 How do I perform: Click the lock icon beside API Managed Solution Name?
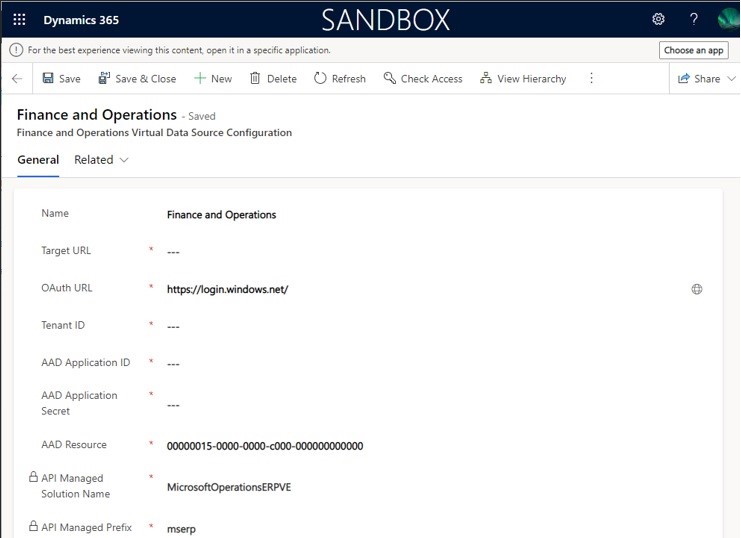coord(33,477)
